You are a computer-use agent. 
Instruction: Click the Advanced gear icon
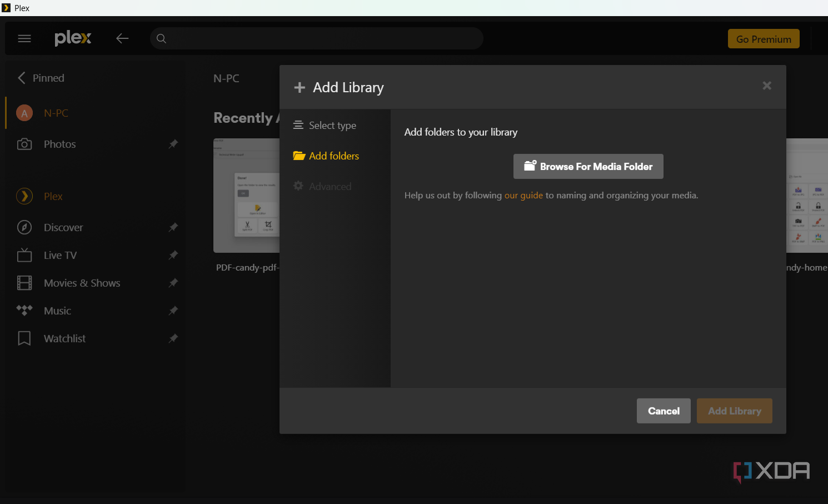[x=298, y=186]
